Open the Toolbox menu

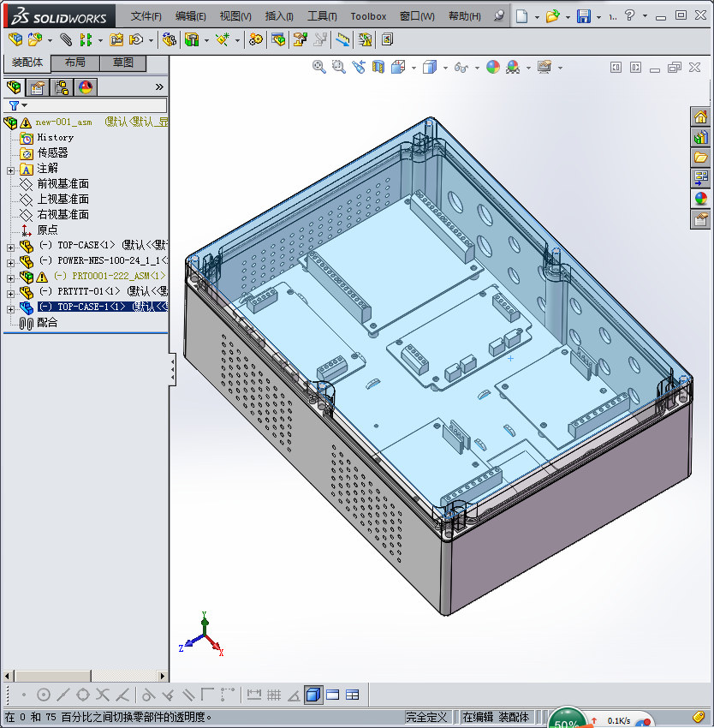[x=368, y=17]
